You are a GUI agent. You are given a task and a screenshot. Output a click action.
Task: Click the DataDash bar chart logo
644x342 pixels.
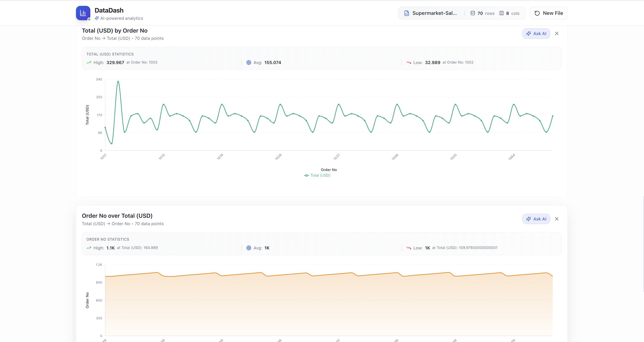[x=83, y=13]
